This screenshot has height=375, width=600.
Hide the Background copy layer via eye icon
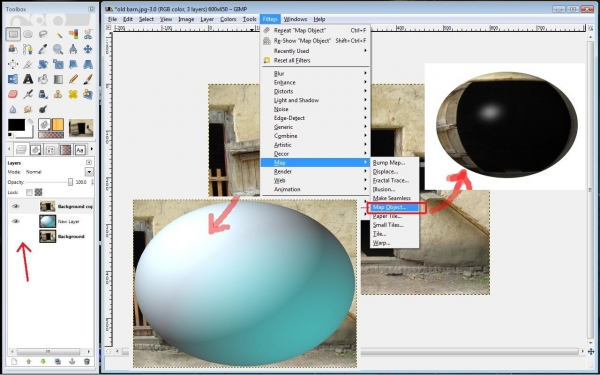tap(15, 206)
